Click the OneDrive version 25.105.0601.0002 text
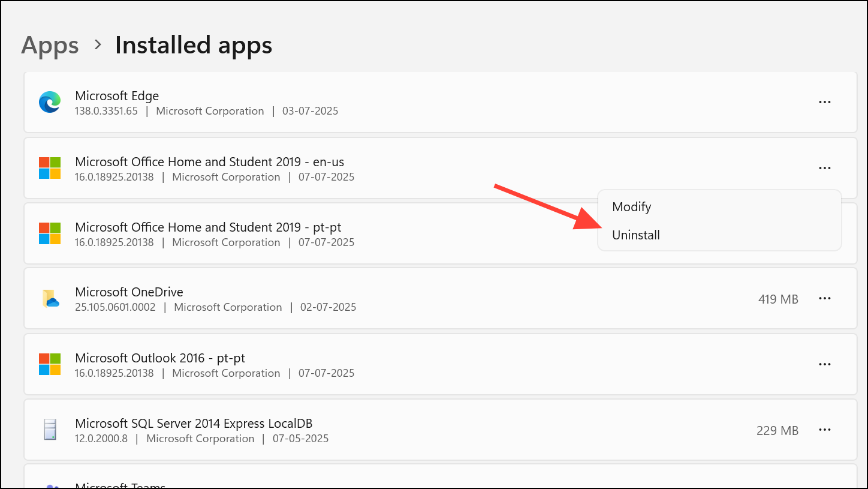The width and height of the screenshot is (868, 489). pos(115,307)
